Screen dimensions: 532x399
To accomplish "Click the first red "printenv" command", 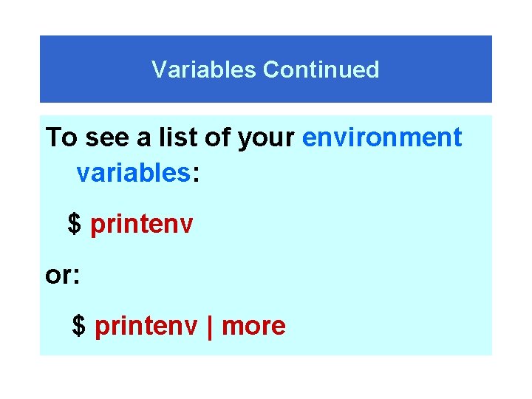I will click(141, 225).
